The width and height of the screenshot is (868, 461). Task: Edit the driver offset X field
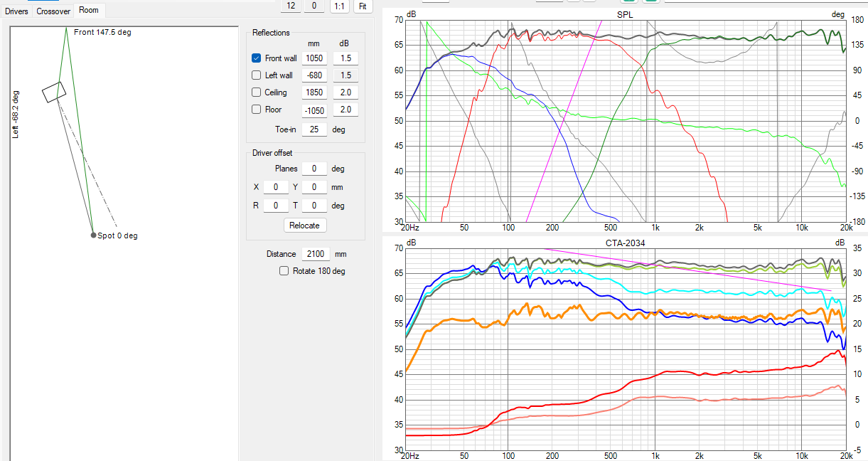(276, 187)
